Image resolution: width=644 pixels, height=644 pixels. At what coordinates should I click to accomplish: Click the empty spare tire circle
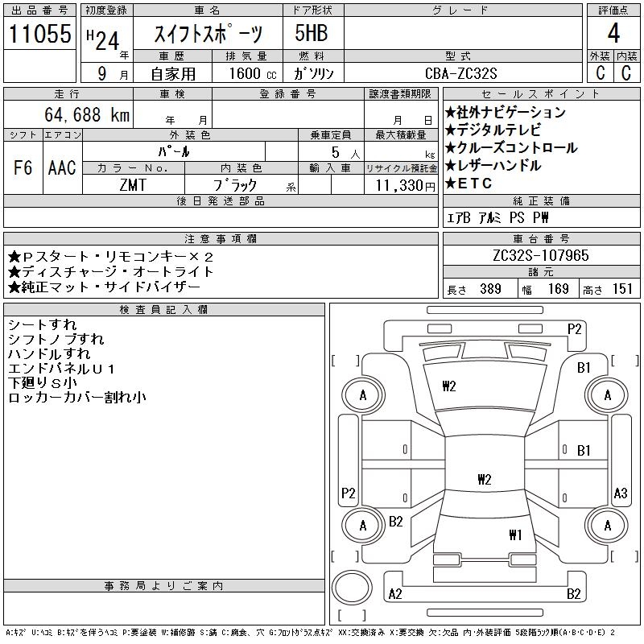(350, 586)
